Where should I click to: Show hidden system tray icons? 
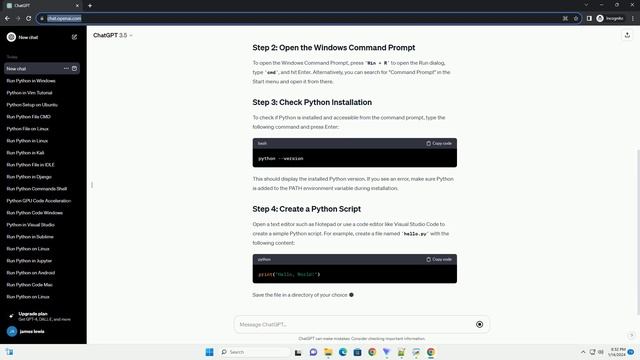click(x=583, y=352)
